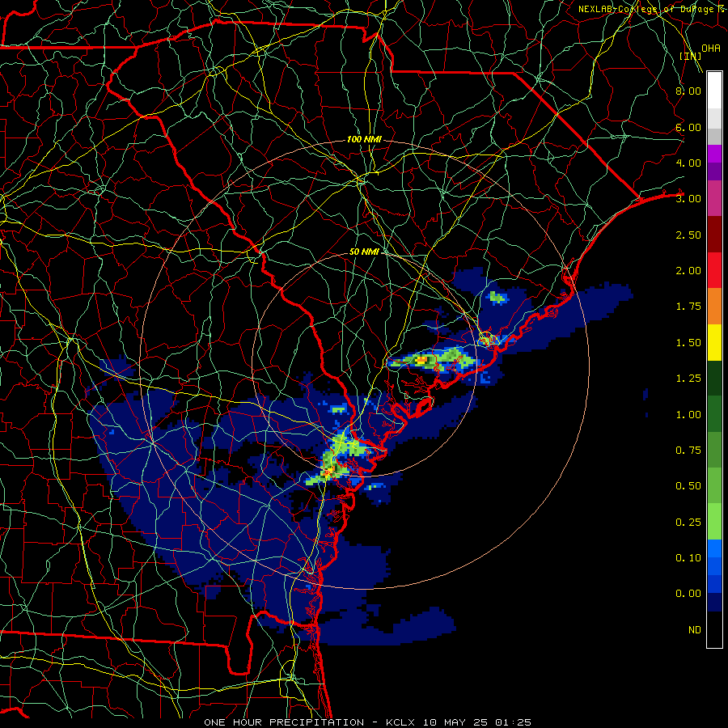Click the 1.75 legend value

click(688, 307)
